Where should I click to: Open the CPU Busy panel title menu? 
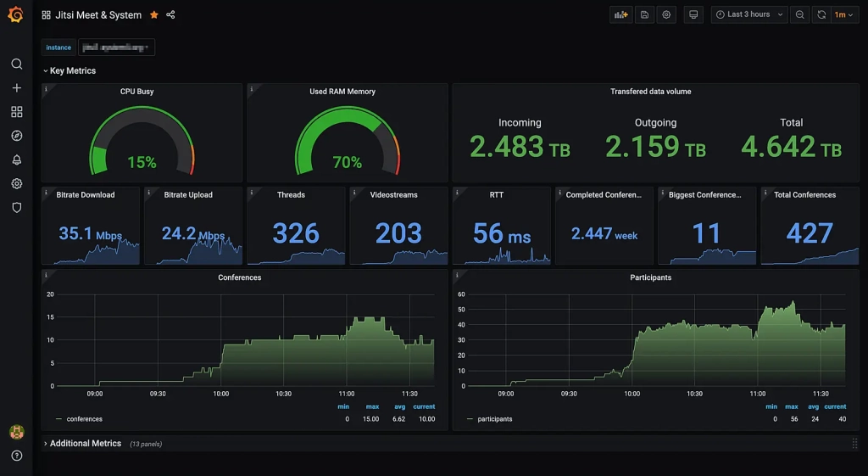pos(137,92)
